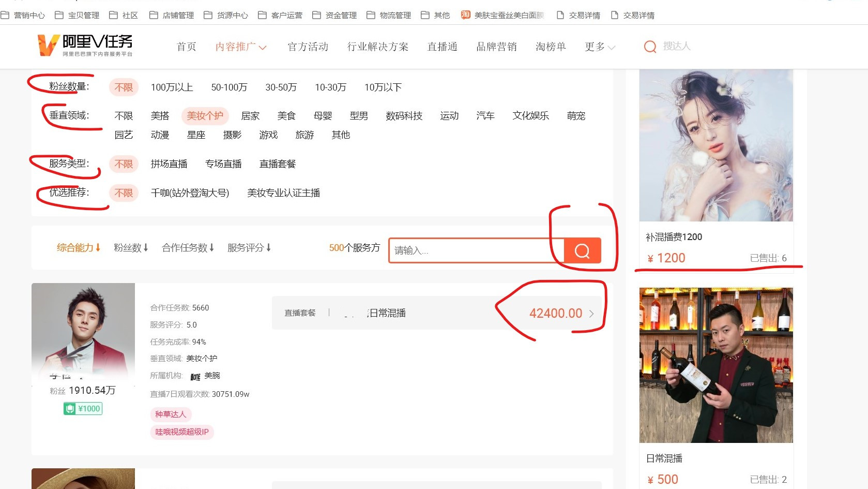Switch to the 首页 navigation tab
The height and width of the screenshot is (489, 868).
[x=186, y=47]
